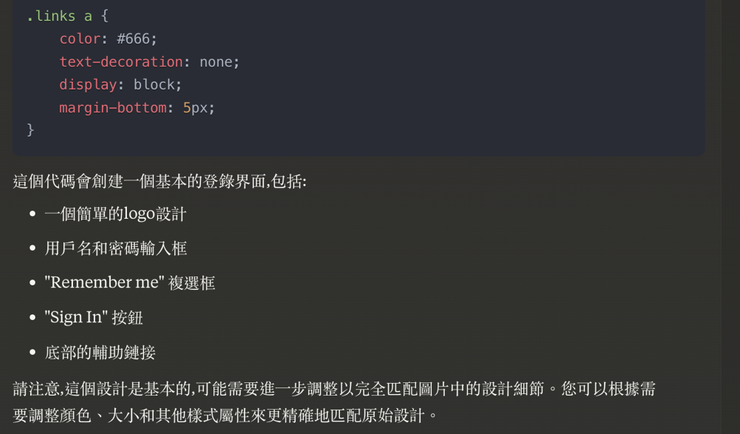The width and height of the screenshot is (740, 434).
Task: Click the 'text-decoration: none;' line
Action: 149,62
